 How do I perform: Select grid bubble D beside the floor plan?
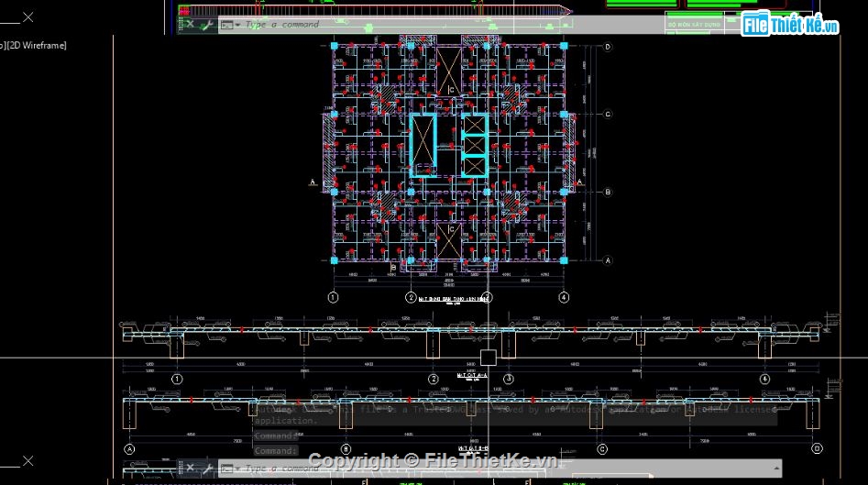point(608,47)
